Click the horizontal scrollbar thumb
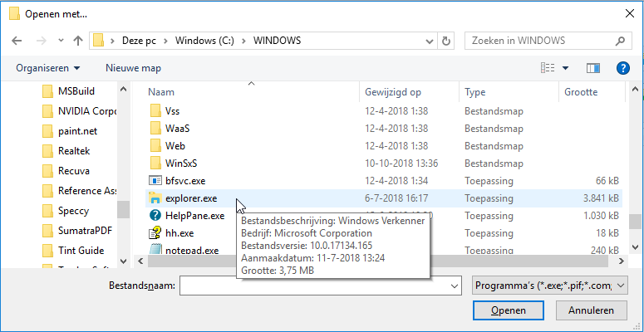Viewport: 644px width, 332px height. tap(376, 261)
